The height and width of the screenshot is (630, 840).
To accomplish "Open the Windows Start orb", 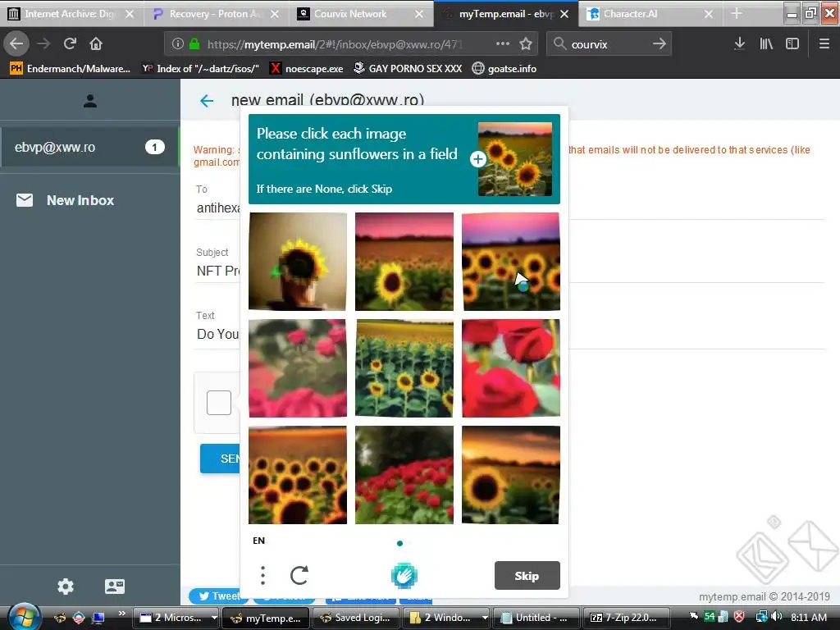I will 23,617.
